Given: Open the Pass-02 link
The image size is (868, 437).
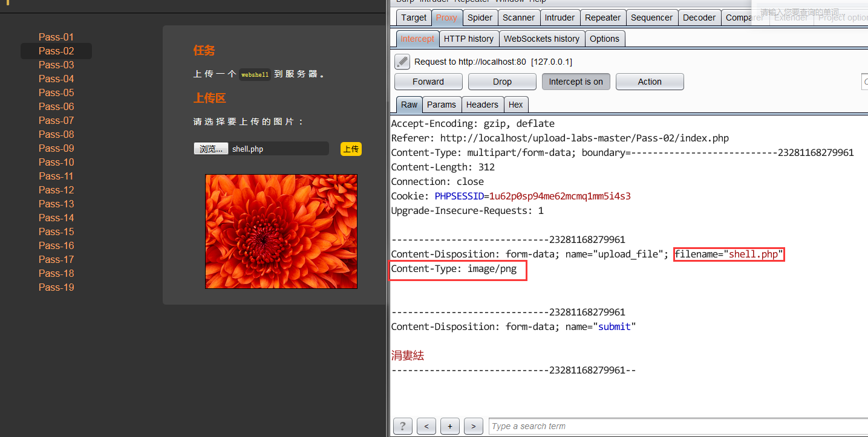Looking at the screenshot, I should (56, 51).
